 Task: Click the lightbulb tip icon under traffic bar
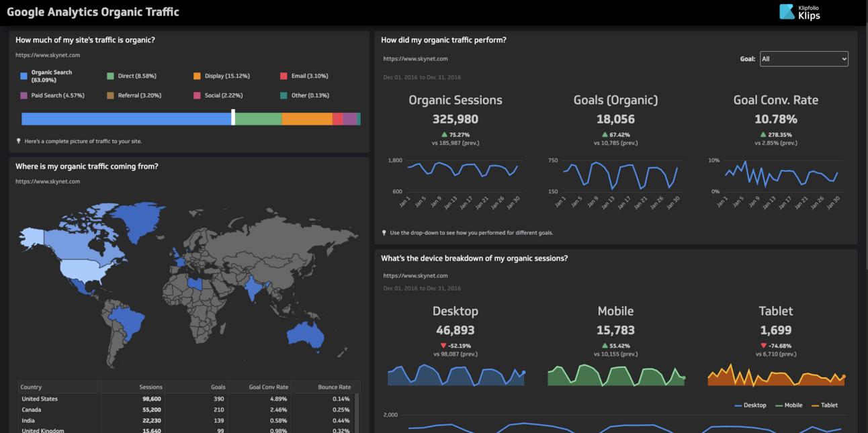click(19, 142)
